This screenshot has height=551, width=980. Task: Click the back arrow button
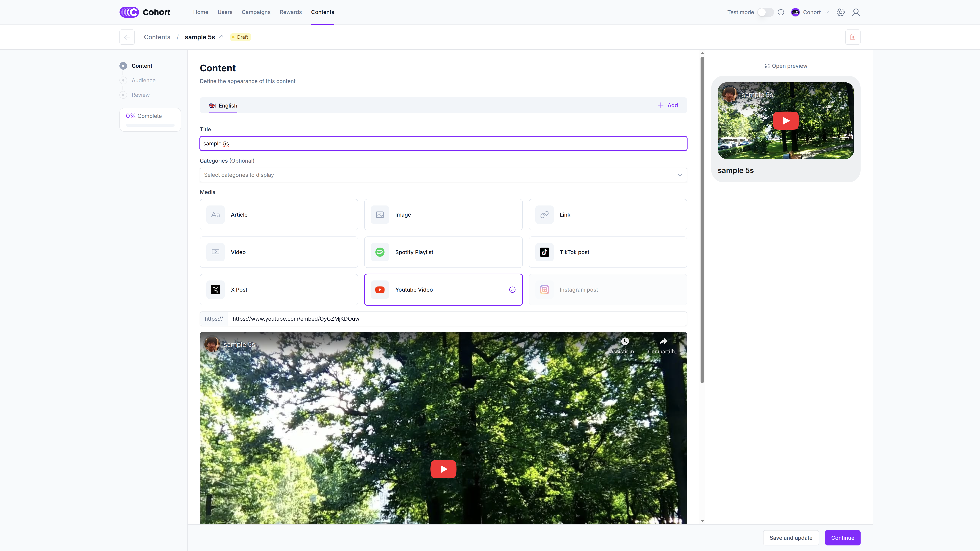127,37
